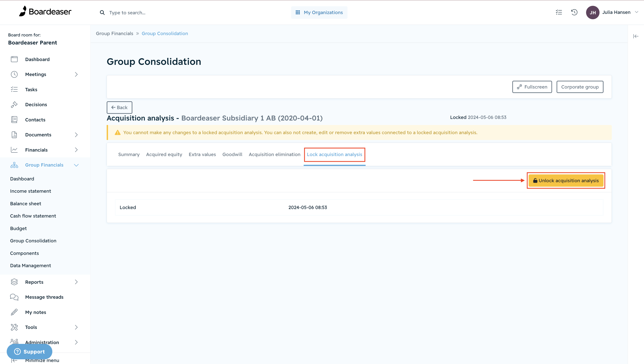The height and width of the screenshot is (364, 644).
Task: Switch to the Acquisition elimination tab
Action: tap(275, 154)
